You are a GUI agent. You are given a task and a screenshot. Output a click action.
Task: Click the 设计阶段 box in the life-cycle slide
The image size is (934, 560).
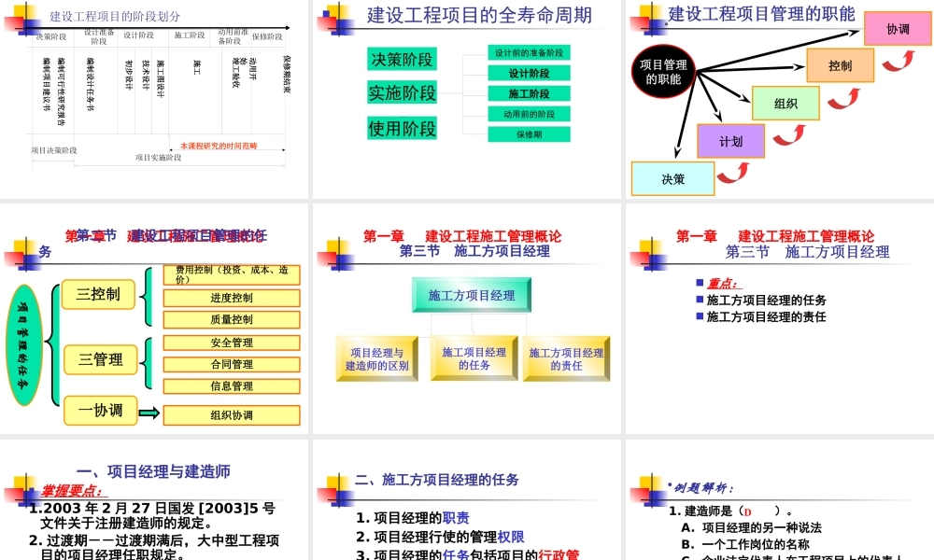pos(529,73)
